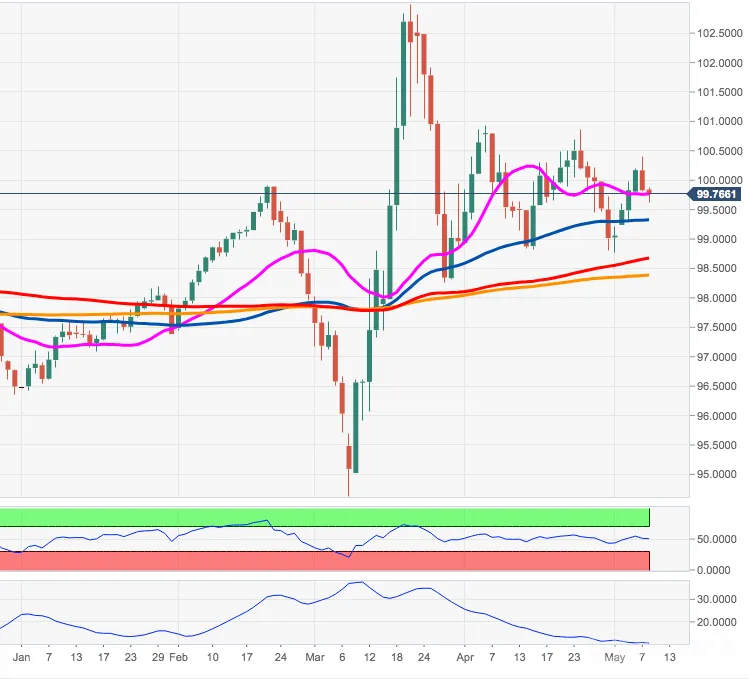The image size is (749, 679).
Task: Click the Jan date axis label
Action: pos(21,657)
